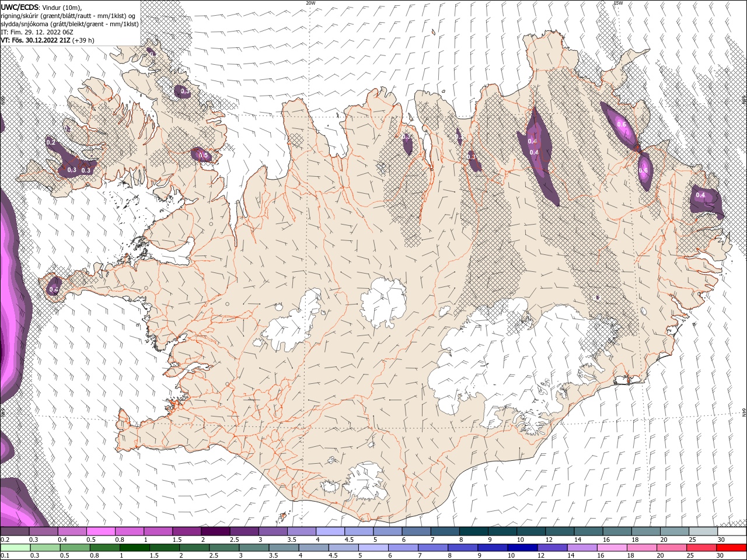Click the '20W' longitude label at top
Viewport: 747px width, 560px height.
(310, 3)
